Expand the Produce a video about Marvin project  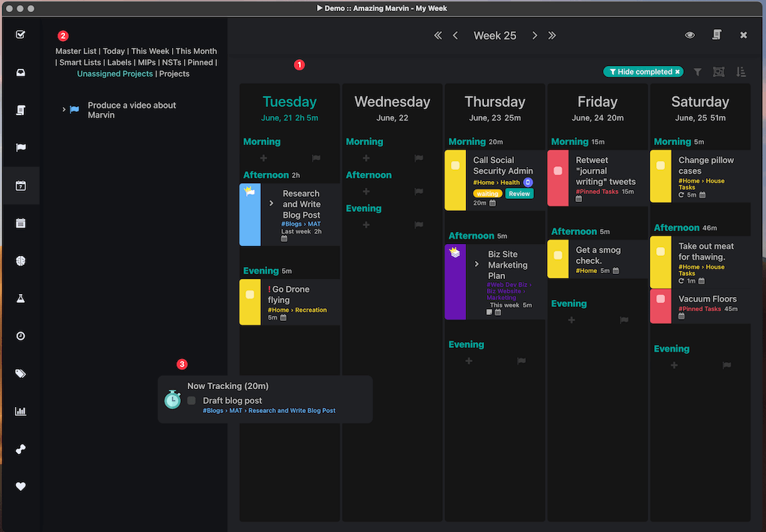point(64,110)
